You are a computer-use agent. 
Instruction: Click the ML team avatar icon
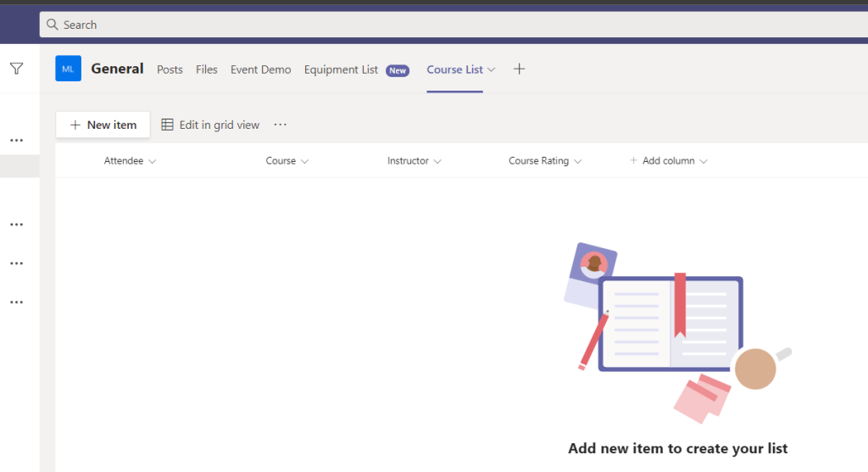tap(68, 69)
